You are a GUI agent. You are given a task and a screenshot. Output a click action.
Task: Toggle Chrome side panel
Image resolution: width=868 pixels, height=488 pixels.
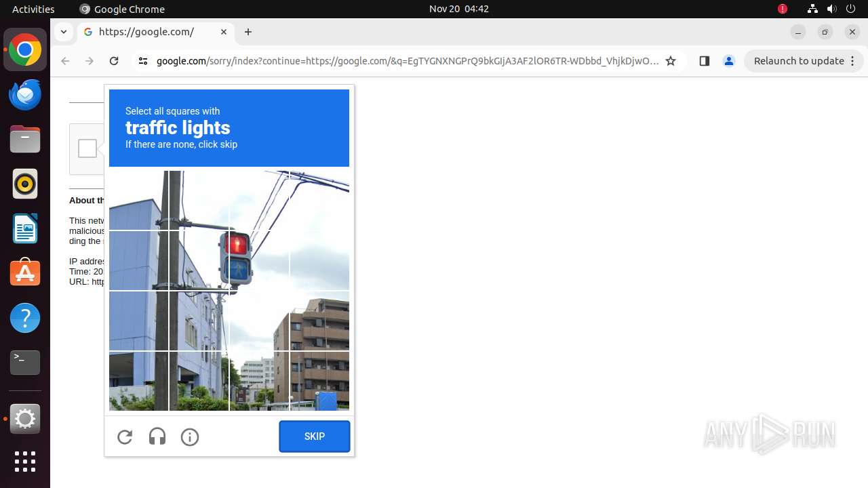tap(704, 61)
